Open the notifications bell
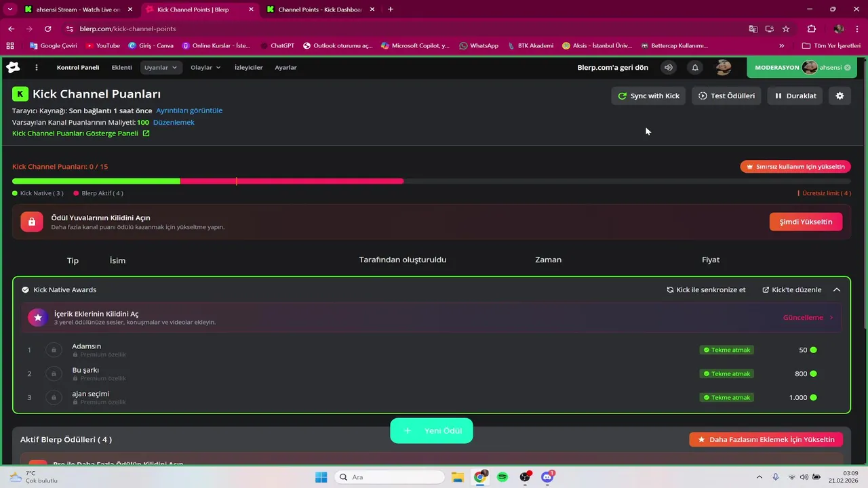868x488 pixels. [695, 67]
